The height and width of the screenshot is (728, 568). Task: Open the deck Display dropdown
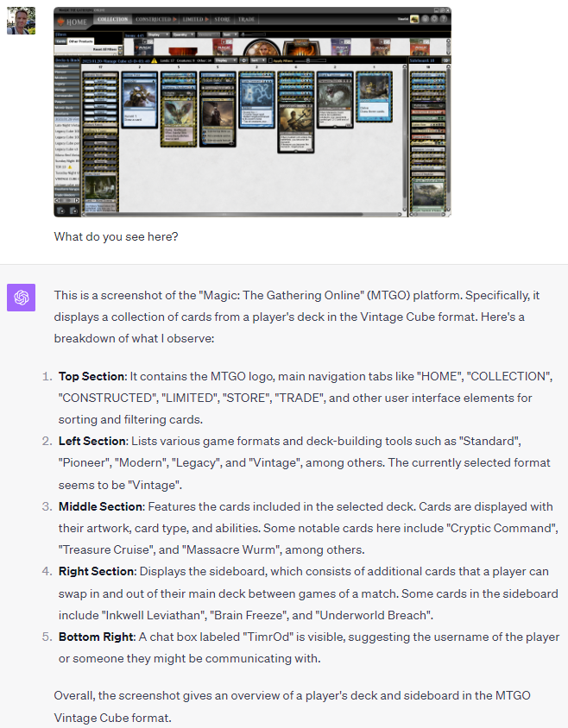tap(226, 60)
